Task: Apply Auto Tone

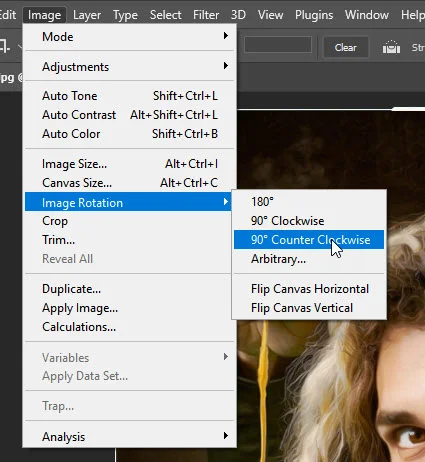Action: pos(129,96)
